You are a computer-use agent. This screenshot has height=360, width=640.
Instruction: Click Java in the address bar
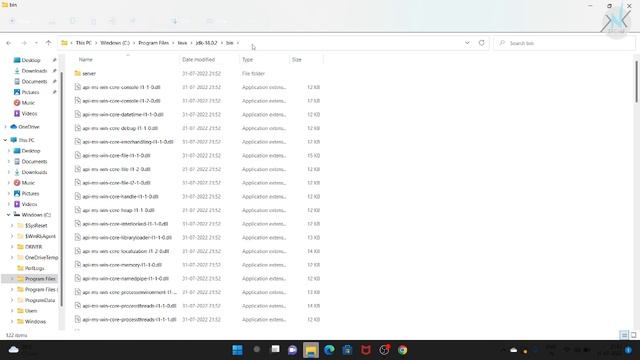pos(182,43)
